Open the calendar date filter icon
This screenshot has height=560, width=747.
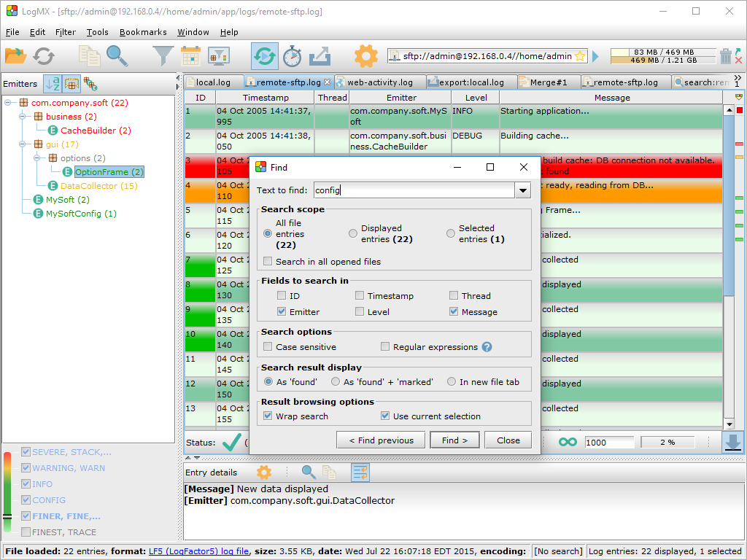190,55
